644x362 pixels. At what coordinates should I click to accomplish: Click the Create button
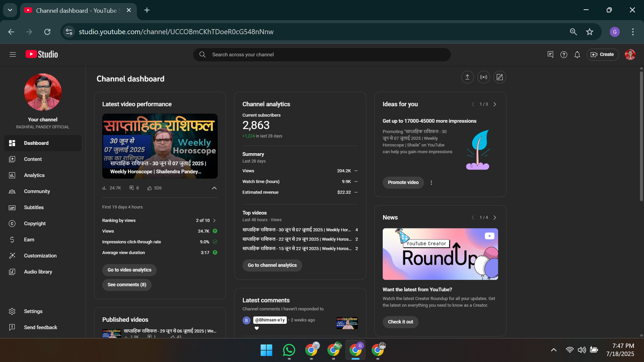tap(603, 54)
